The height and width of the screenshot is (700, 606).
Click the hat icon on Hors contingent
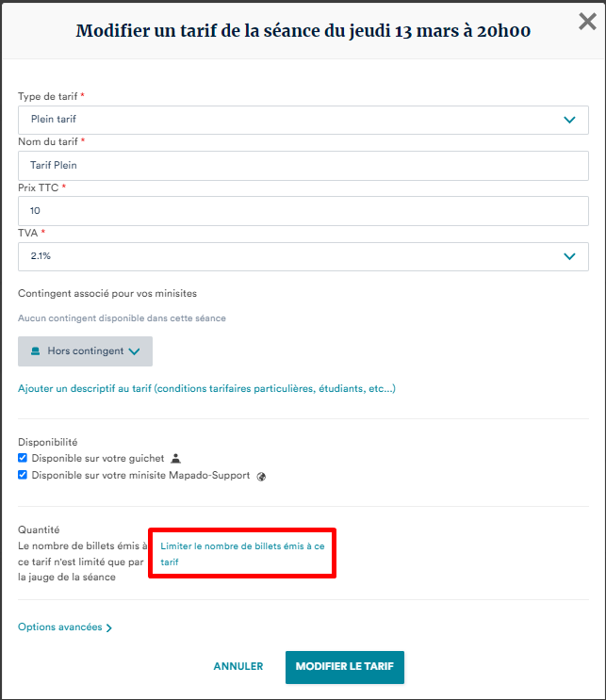(36, 350)
